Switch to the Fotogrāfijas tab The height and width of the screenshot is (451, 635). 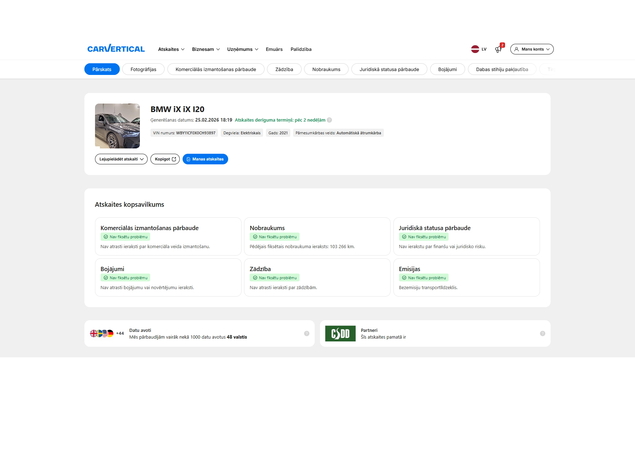pyautogui.click(x=143, y=69)
